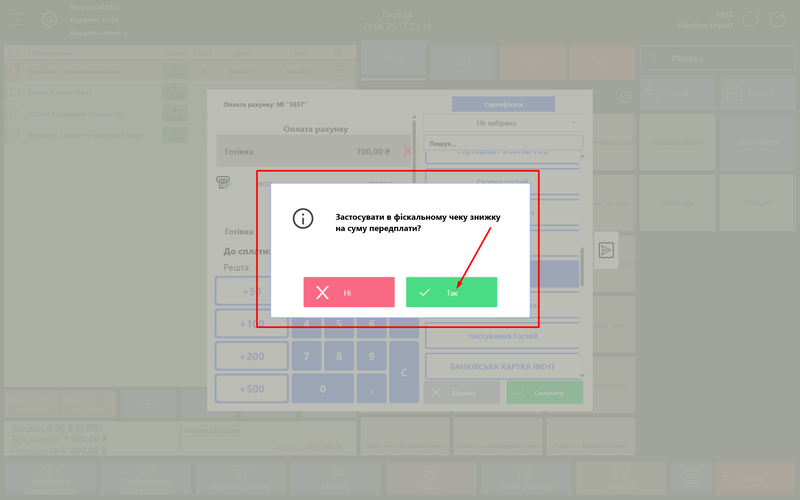Click the down arrow of the payment types list

point(582,376)
